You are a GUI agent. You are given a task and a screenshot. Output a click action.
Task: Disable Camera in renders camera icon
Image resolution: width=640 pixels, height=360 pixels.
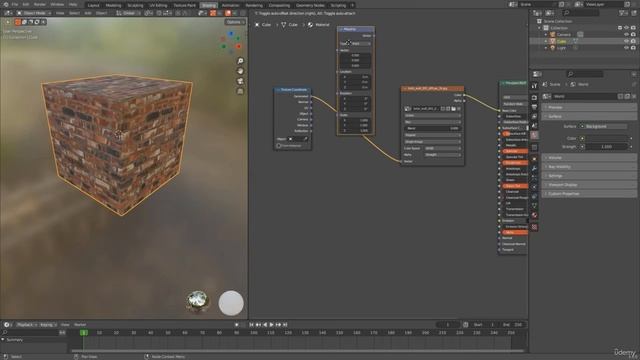click(x=633, y=34)
